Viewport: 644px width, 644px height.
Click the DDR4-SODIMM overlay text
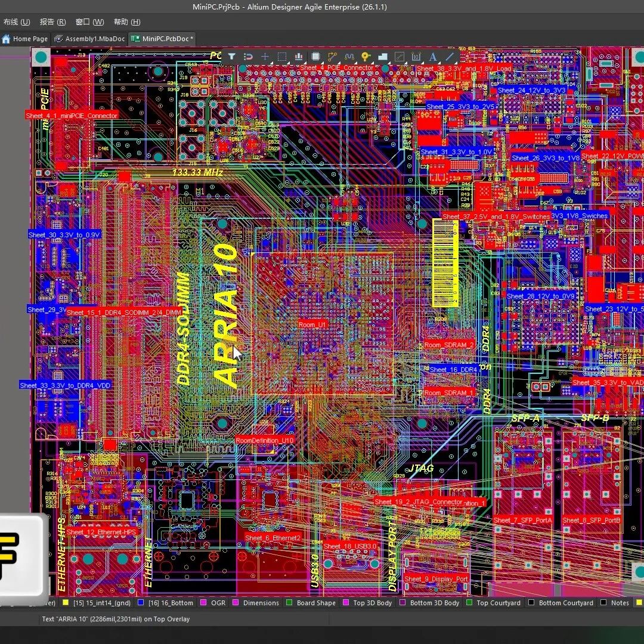point(184,329)
